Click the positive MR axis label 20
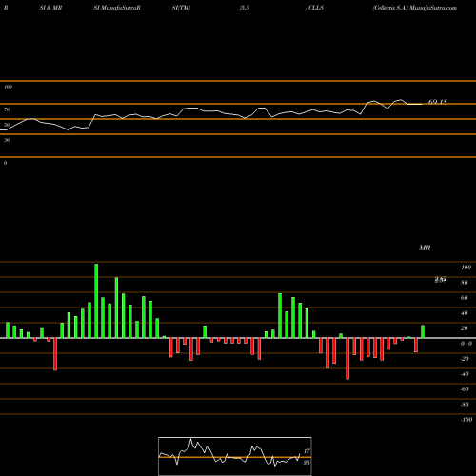Screen dimensions: 476x476 [465, 328]
